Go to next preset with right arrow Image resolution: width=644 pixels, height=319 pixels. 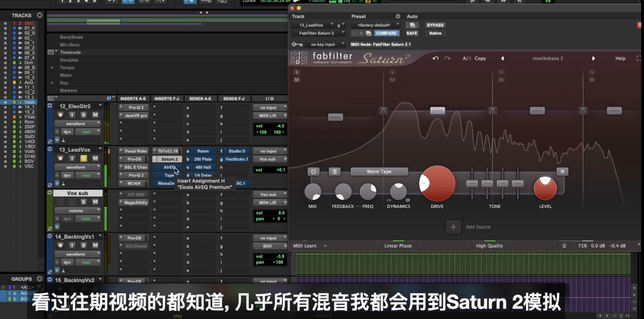click(x=593, y=59)
